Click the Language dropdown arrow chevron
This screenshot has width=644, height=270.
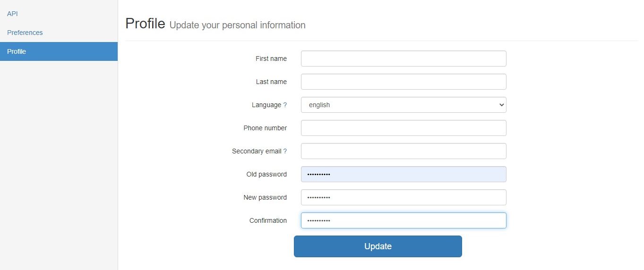tap(501, 105)
